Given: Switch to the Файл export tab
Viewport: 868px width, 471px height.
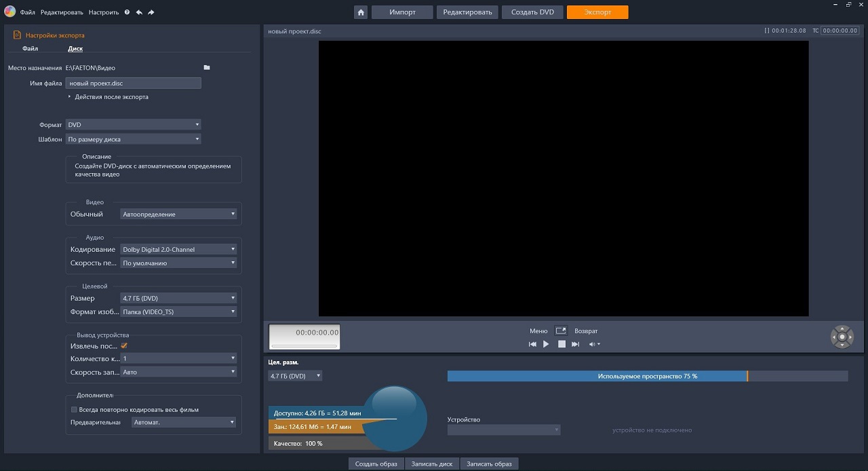Looking at the screenshot, I should 30,49.
